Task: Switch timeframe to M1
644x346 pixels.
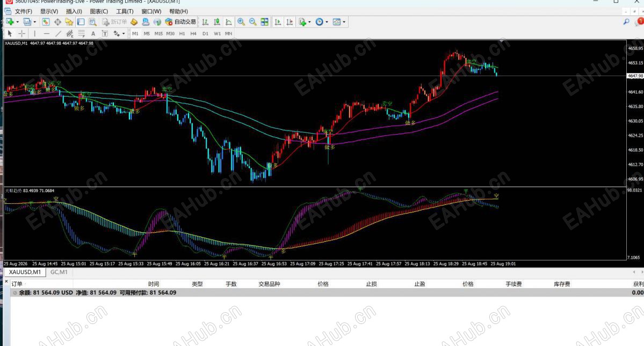Action: 135,34
